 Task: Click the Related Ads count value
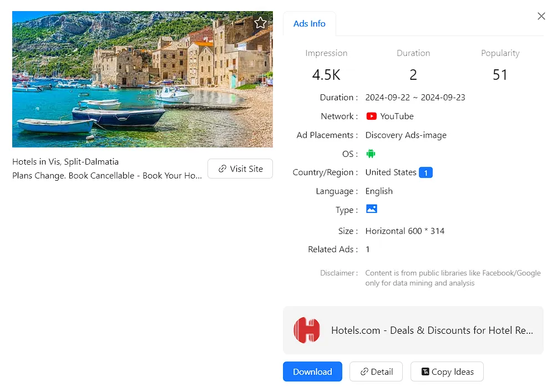tap(368, 250)
